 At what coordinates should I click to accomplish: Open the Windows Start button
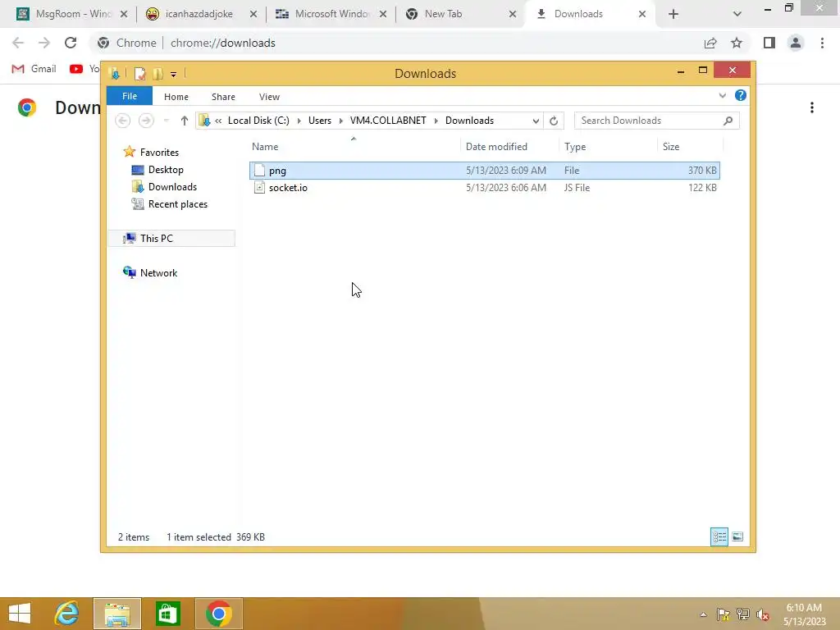click(20, 614)
